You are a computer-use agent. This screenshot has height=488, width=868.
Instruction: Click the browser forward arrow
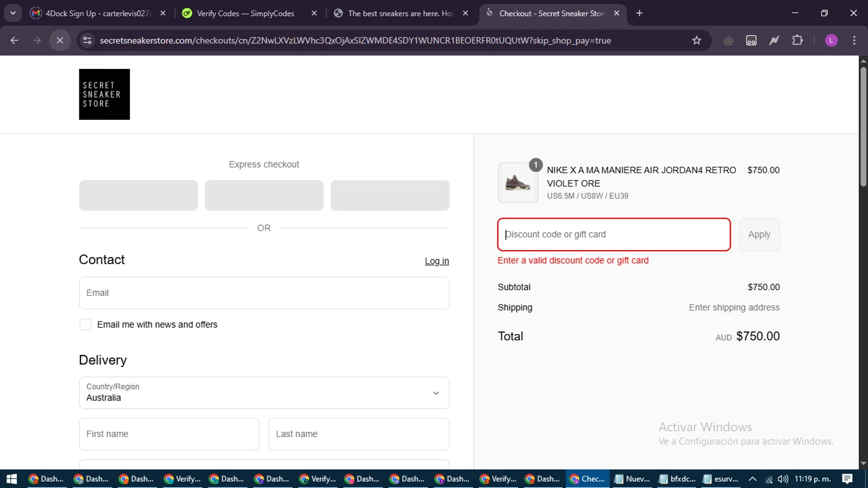coord(37,41)
